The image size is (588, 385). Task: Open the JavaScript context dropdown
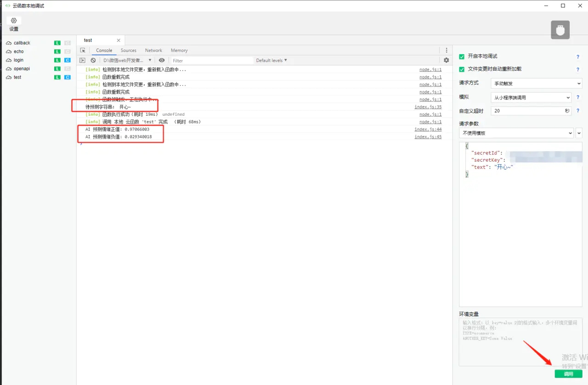[x=127, y=60]
